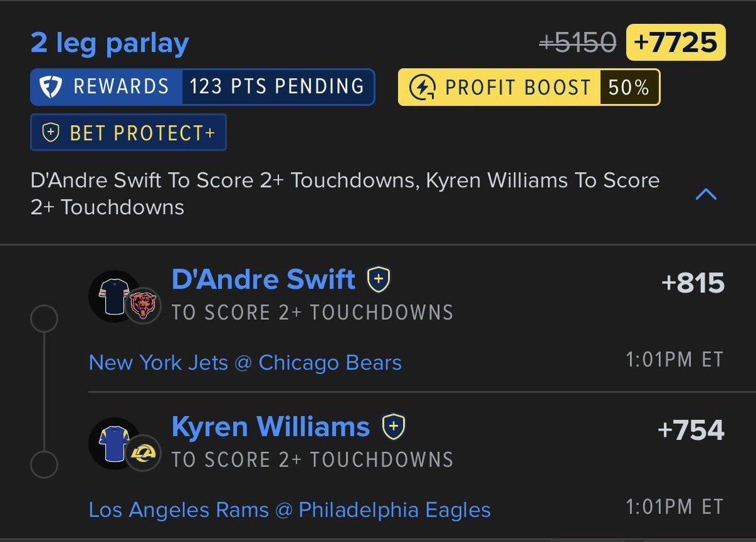Open the D'Andre Swift player name link

point(263,279)
